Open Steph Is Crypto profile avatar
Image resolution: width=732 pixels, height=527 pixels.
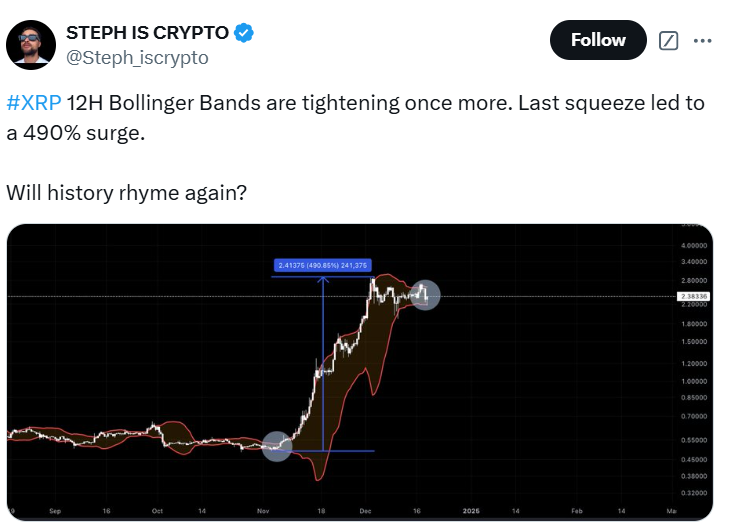tap(31, 45)
